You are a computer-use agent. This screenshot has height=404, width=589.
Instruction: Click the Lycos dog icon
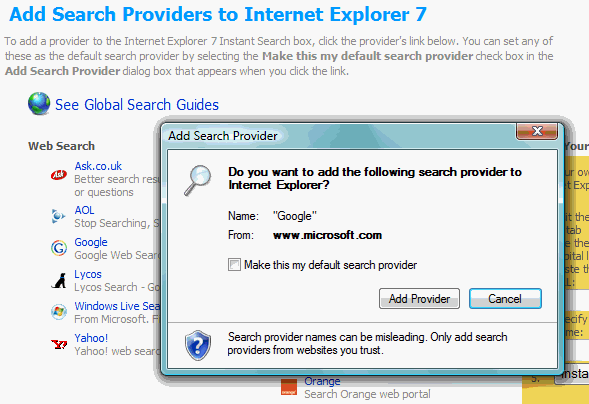(x=59, y=280)
